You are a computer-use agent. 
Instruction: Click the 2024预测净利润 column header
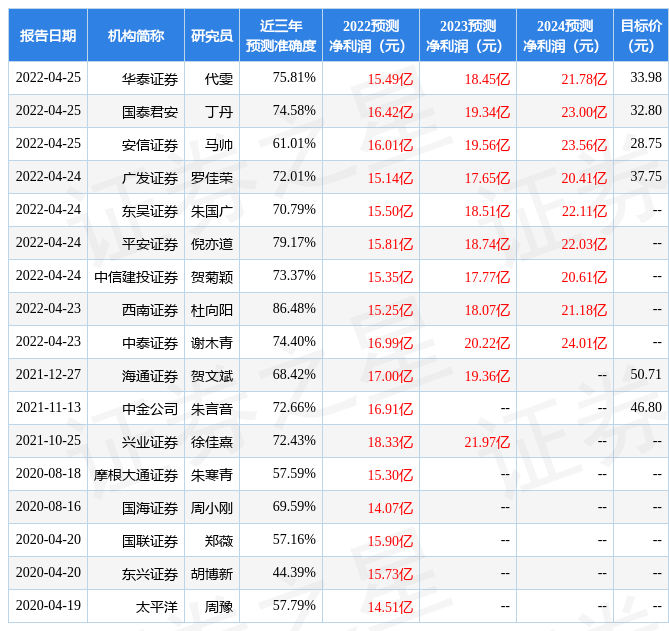click(x=565, y=35)
